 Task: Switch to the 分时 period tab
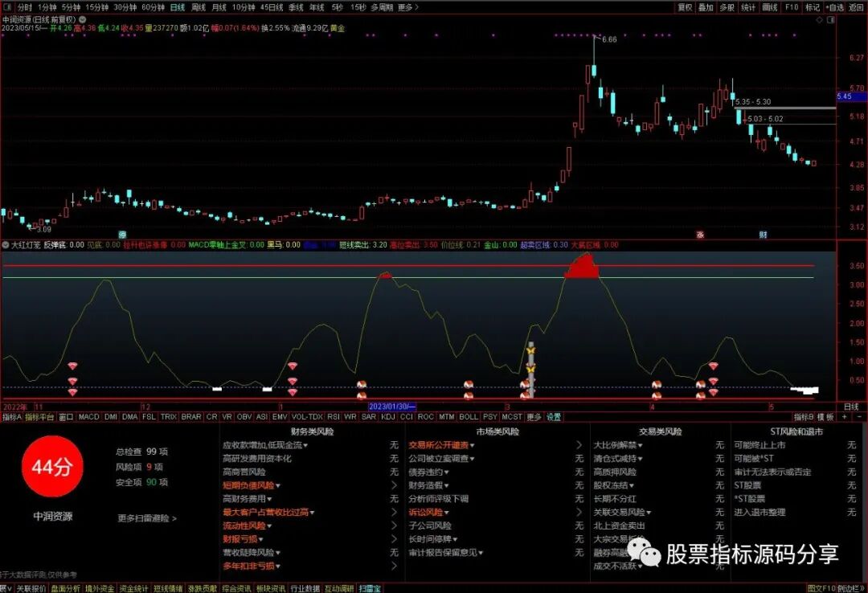click(x=25, y=7)
